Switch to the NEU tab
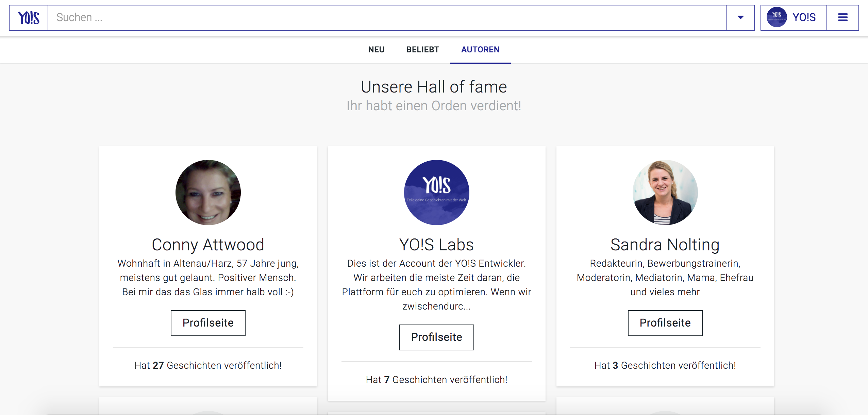 click(x=376, y=50)
